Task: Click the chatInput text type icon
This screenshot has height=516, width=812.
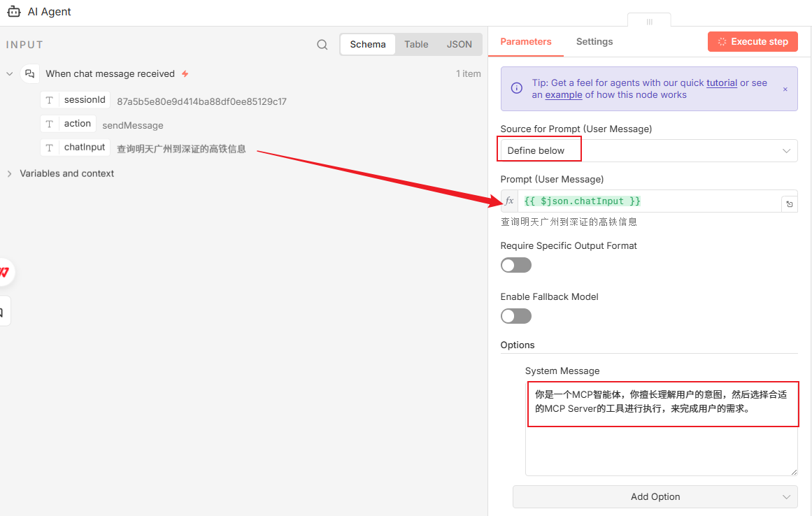Action: 49,148
